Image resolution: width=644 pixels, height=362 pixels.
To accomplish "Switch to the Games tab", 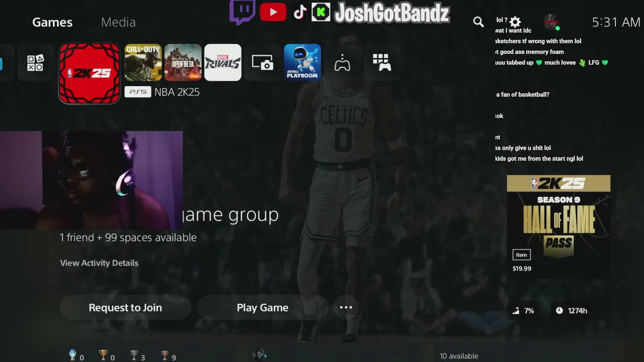I will point(52,22).
